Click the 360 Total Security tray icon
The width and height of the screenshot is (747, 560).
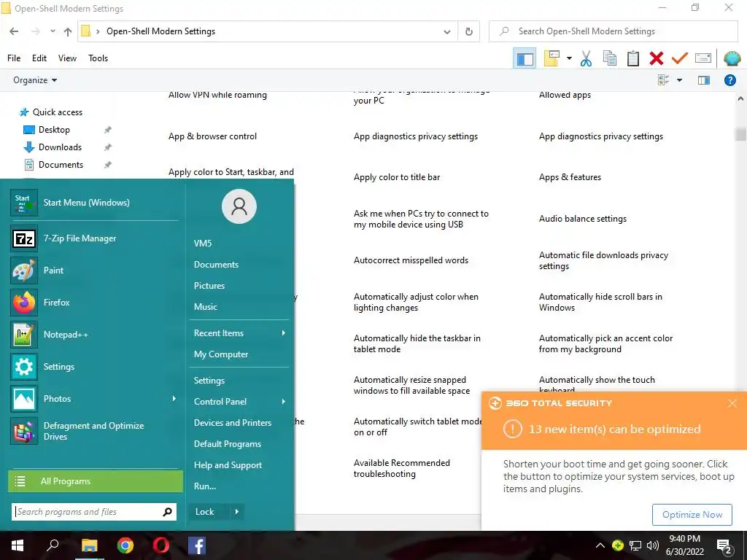tap(618, 545)
